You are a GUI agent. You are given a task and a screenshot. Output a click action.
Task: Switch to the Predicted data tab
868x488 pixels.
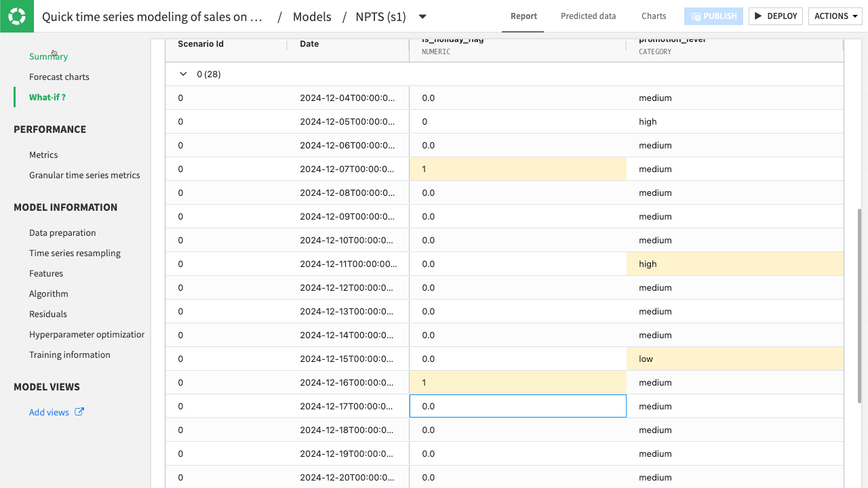coord(587,16)
